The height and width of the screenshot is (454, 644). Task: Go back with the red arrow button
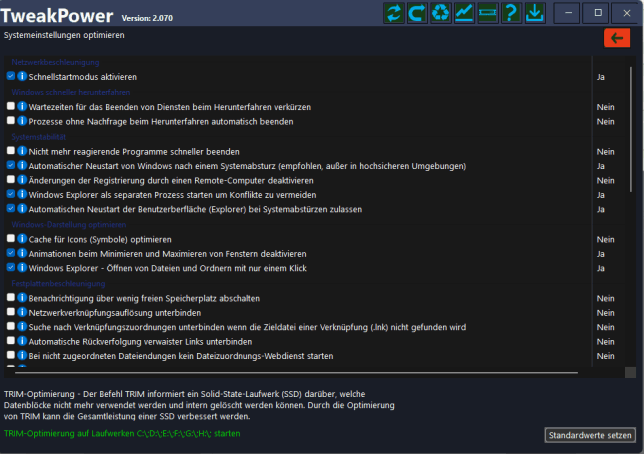point(616,37)
